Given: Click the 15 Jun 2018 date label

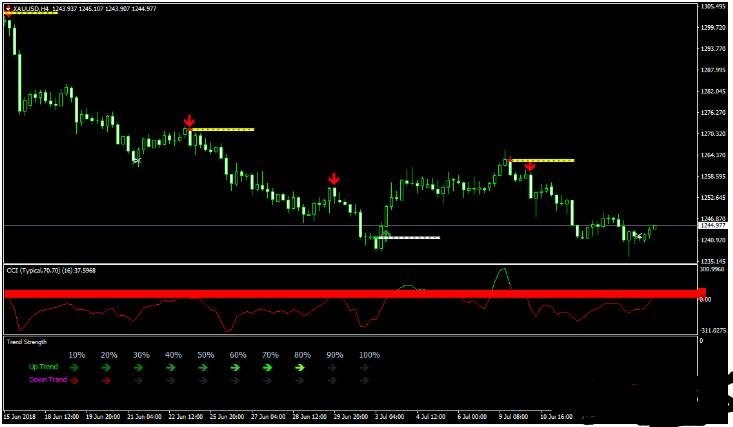Looking at the screenshot, I should click(x=20, y=416).
